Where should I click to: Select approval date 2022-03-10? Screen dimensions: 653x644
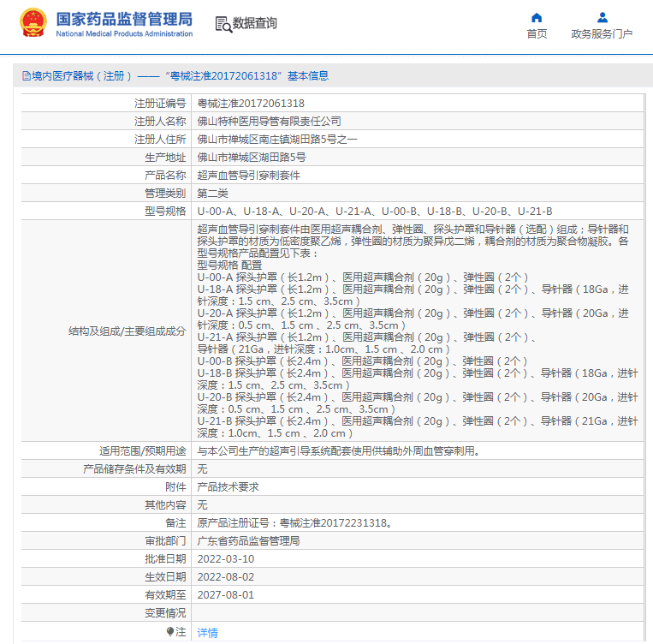pyautogui.click(x=226, y=559)
